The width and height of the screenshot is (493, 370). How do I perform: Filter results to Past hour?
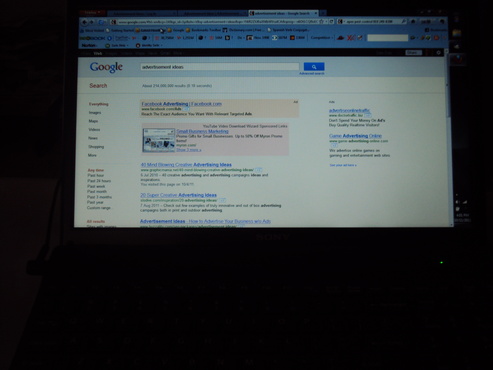click(x=96, y=175)
